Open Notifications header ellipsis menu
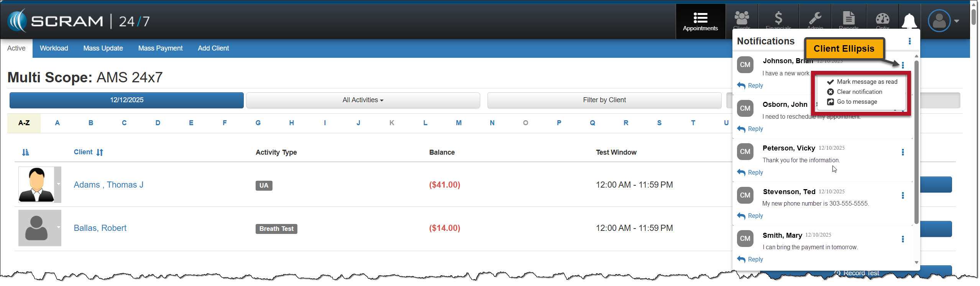The image size is (980, 286). (909, 41)
